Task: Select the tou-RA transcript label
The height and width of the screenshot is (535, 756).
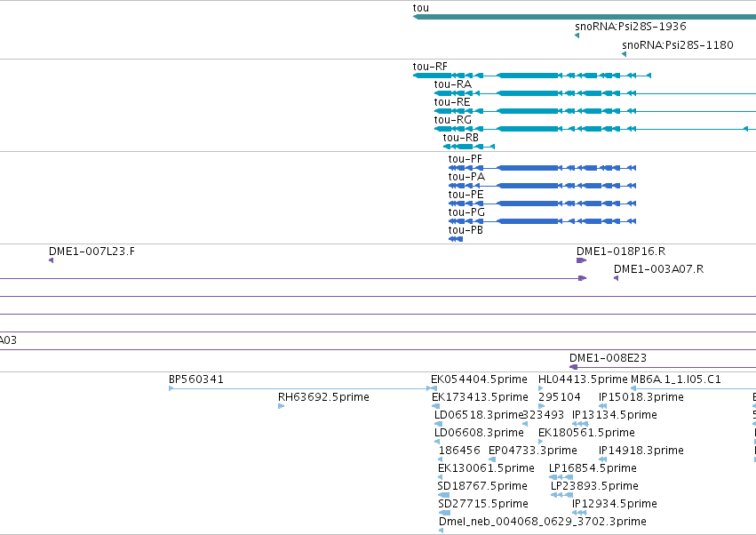Action: click(453, 84)
